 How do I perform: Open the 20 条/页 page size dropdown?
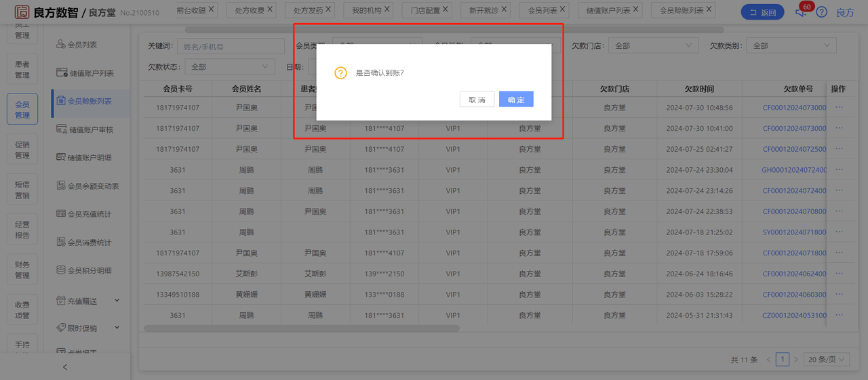(x=828, y=360)
